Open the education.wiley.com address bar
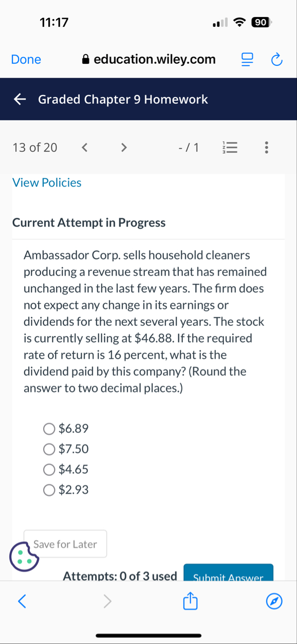297x644 pixels. [x=154, y=59]
